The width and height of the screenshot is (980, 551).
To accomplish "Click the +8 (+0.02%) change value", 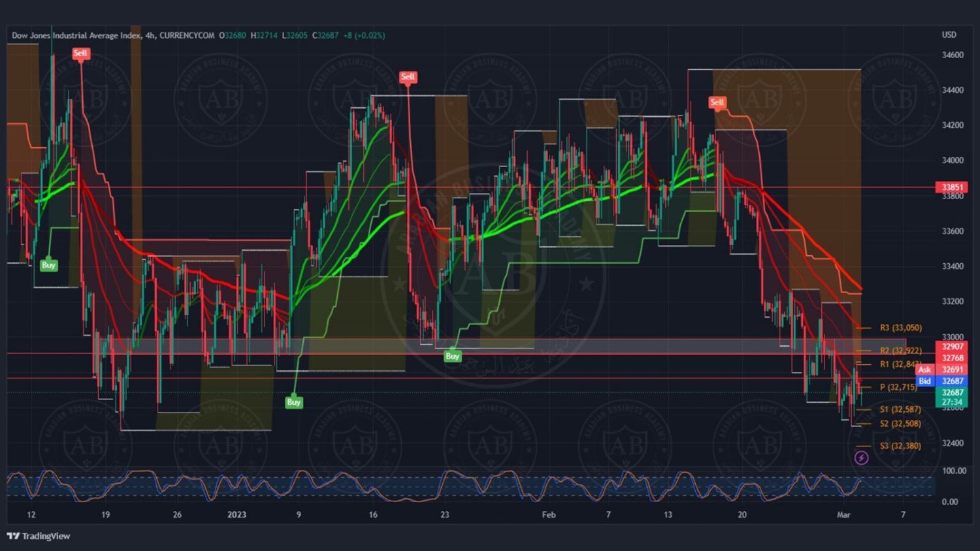I will click(x=365, y=35).
